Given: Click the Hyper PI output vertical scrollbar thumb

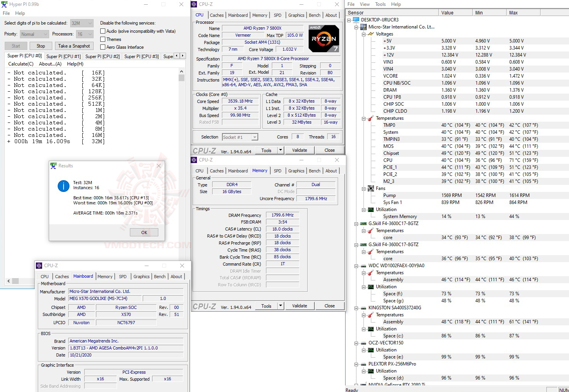Looking at the screenshot, I should tap(181, 78).
